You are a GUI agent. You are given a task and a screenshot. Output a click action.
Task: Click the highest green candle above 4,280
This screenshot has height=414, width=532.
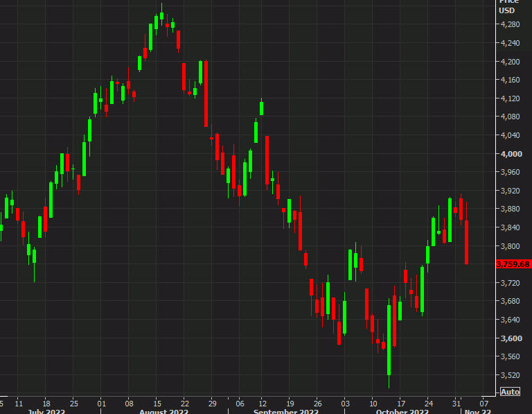[162, 16]
